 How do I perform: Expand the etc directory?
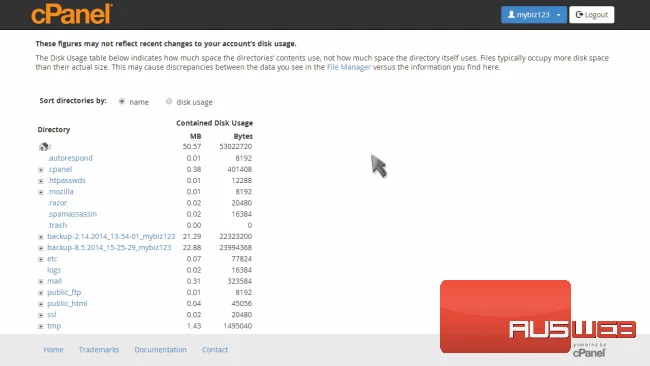point(41,259)
